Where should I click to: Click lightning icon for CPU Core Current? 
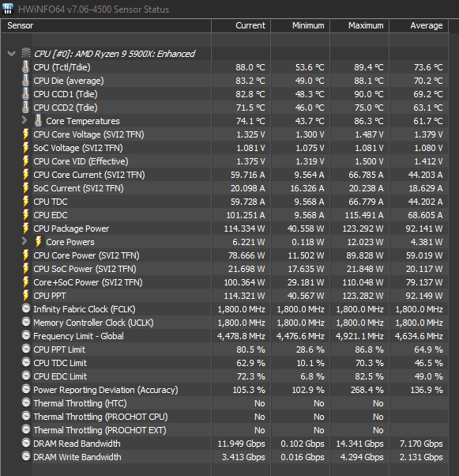tap(26, 174)
